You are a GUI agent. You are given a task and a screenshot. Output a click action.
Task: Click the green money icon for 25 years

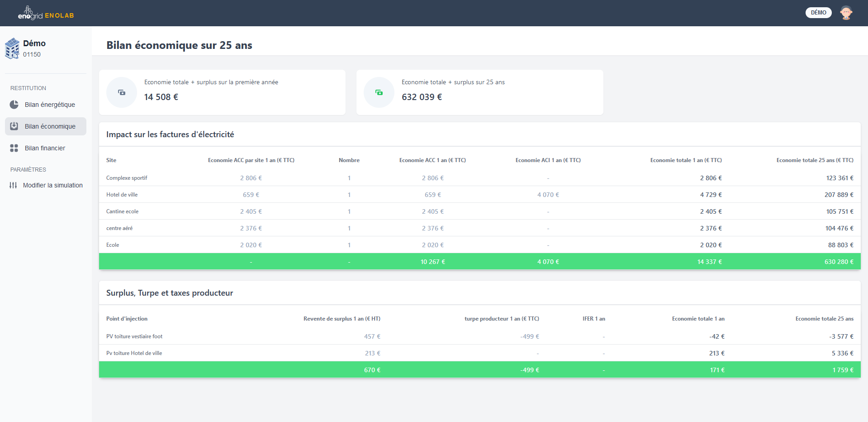click(379, 92)
